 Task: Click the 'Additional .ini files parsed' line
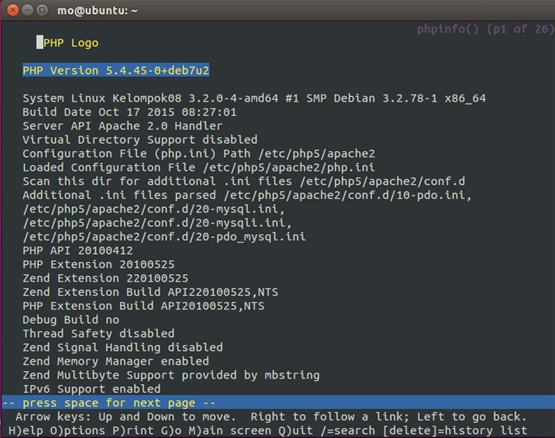pos(247,195)
